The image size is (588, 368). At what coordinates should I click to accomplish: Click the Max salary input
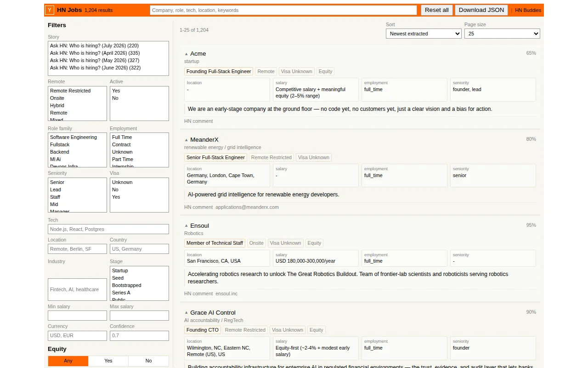[139, 316]
